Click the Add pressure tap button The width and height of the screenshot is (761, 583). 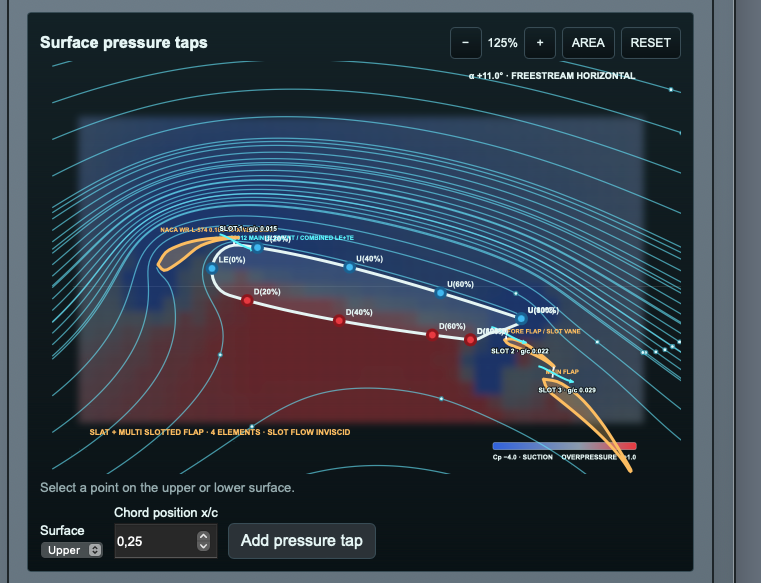coord(301,541)
